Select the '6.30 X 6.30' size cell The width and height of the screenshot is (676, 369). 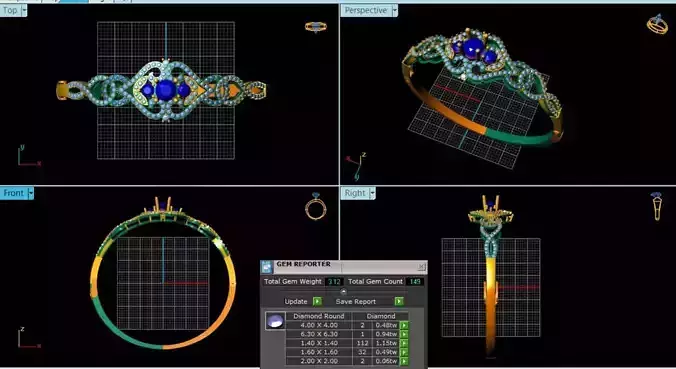tap(319, 334)
